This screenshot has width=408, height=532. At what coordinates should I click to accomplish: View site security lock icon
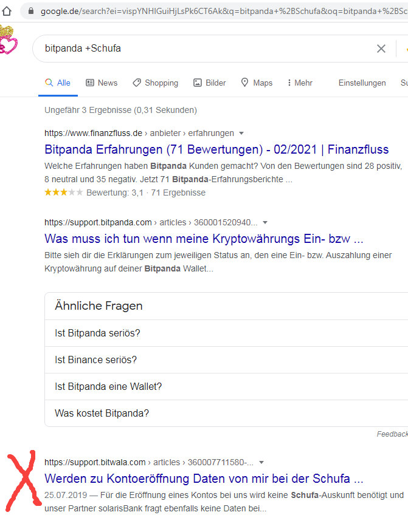pyautogui.click(x=31, y=11)
